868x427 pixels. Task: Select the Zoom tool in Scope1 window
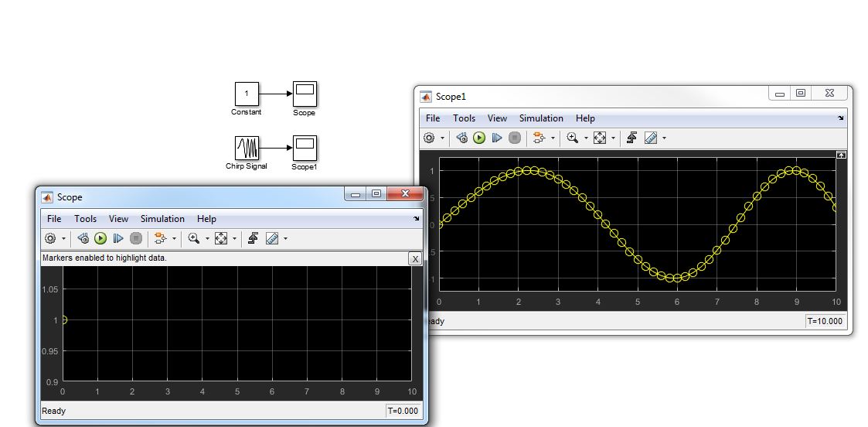click(x=573, y=138)
